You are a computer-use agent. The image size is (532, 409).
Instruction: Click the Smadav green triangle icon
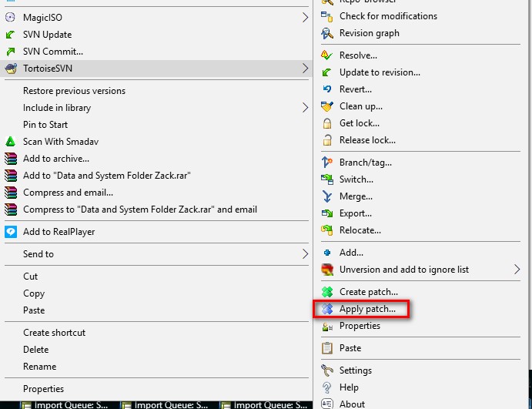11,141
